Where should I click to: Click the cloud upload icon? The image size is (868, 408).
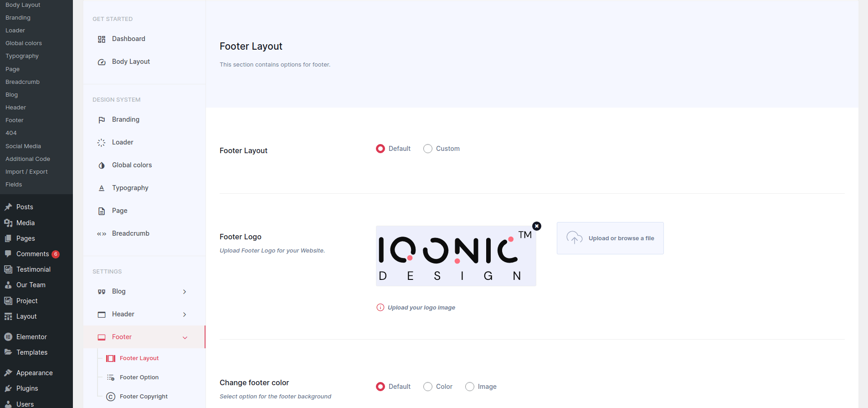pyautogui.click(x=575, y=238)
